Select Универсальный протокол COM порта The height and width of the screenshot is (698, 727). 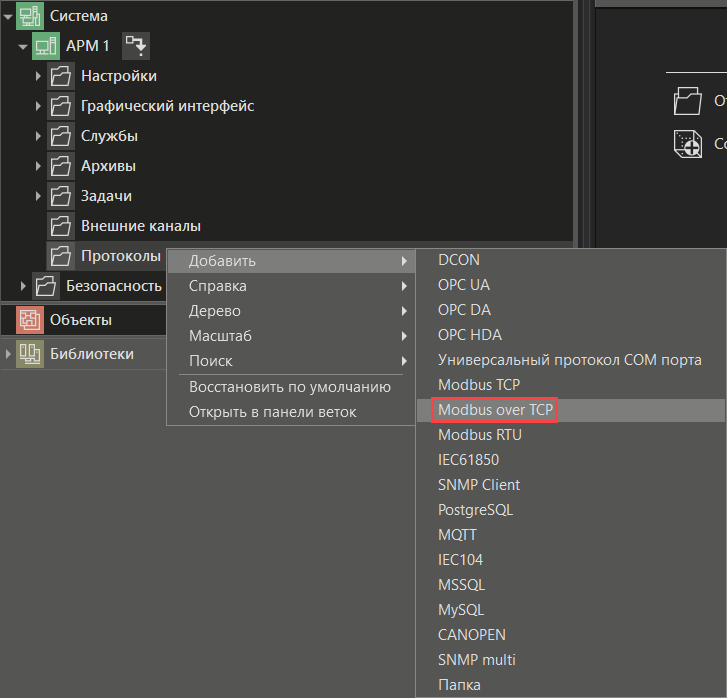[571, 360]
